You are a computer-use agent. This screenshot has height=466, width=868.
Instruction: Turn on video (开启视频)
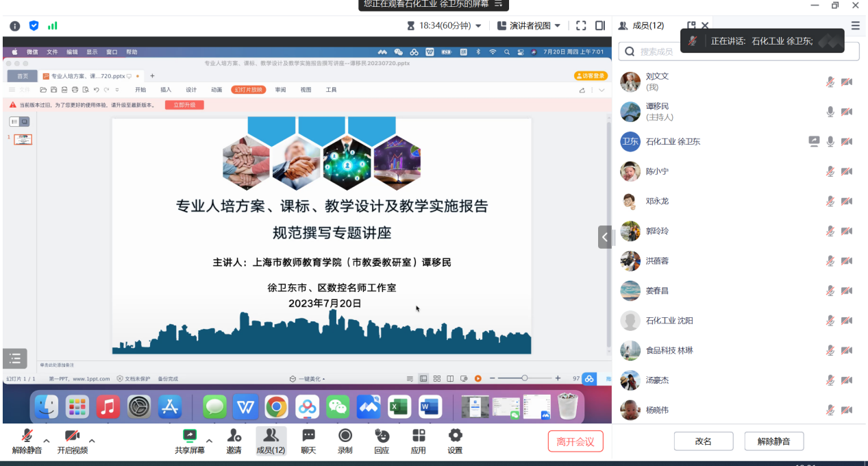click(x=72, y=441)
